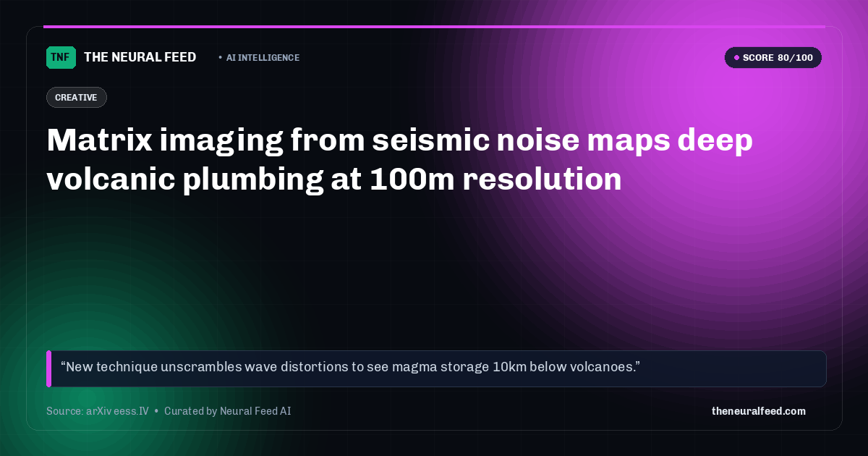Viewport: 868px width, 456px height.
Task: Click the "AI INTELLIGENCE" tagline
Action: [263, 58]
